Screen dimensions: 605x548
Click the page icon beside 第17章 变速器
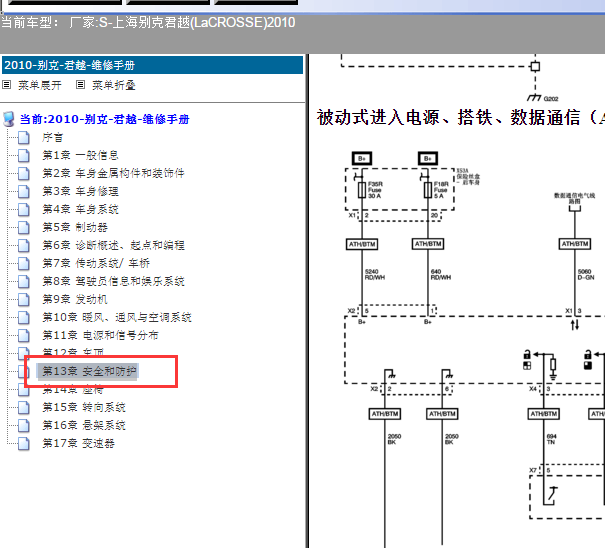[x=24, y=444]
